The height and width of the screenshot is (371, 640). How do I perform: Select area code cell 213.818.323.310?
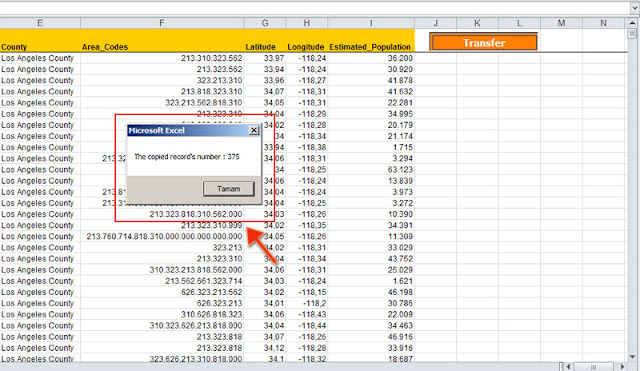[x=162, y=91]
